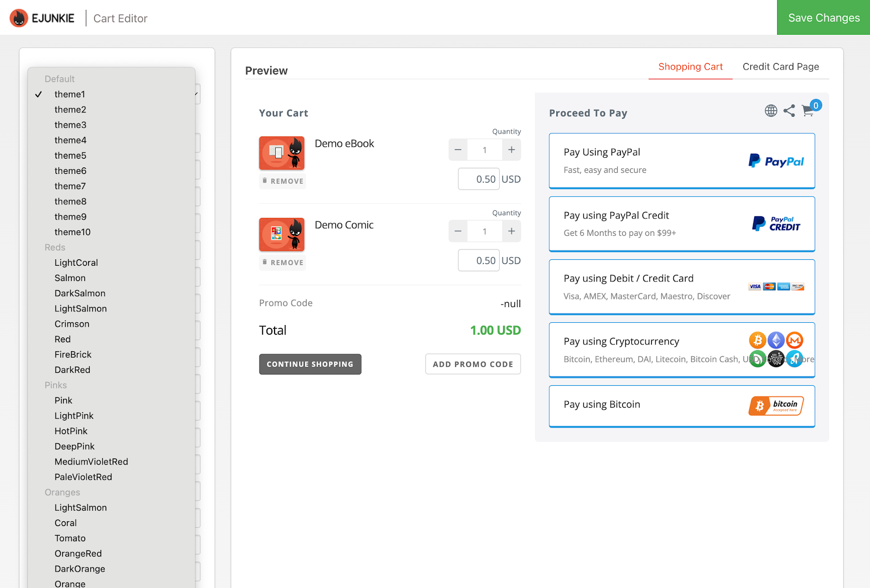Click Add Promo Code button
The height and width of the screenshot is (588, 870).
(x=473, y=364)
